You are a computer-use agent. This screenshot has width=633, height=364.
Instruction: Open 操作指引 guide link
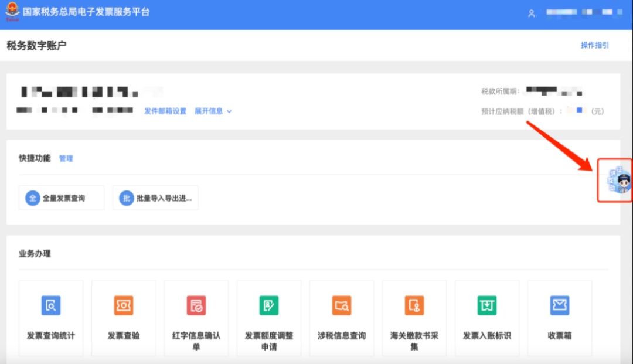coord(594,45)
